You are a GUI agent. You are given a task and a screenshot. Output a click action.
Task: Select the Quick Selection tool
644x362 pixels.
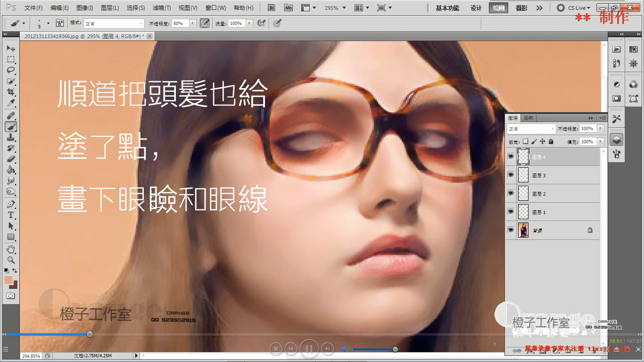[11, 81]
